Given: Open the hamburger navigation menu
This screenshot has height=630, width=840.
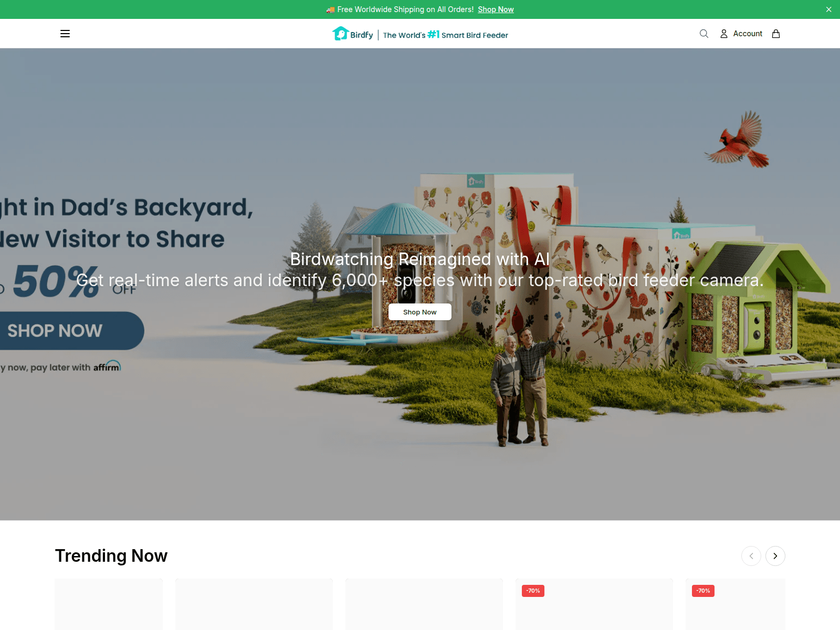Looking at the screenshot, I should point(65,34).
